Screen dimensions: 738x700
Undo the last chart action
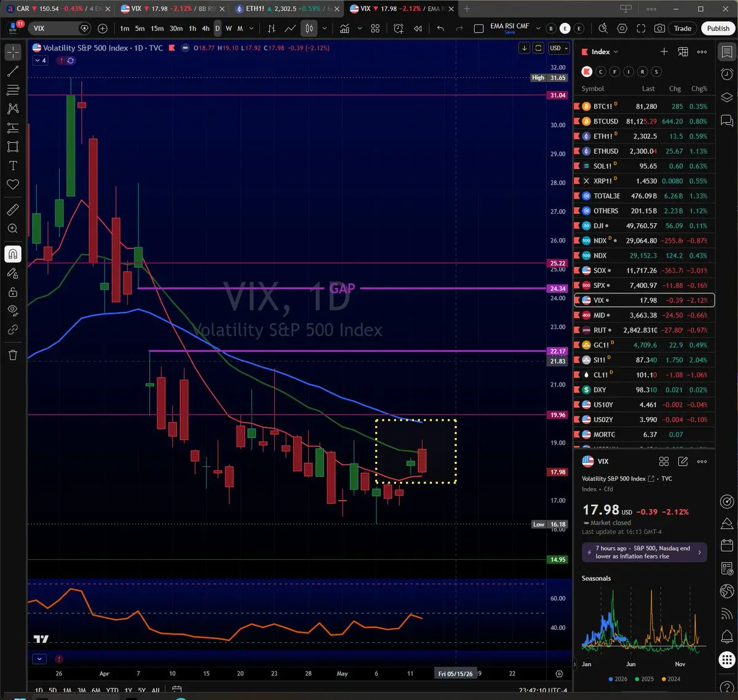point(440,28)
